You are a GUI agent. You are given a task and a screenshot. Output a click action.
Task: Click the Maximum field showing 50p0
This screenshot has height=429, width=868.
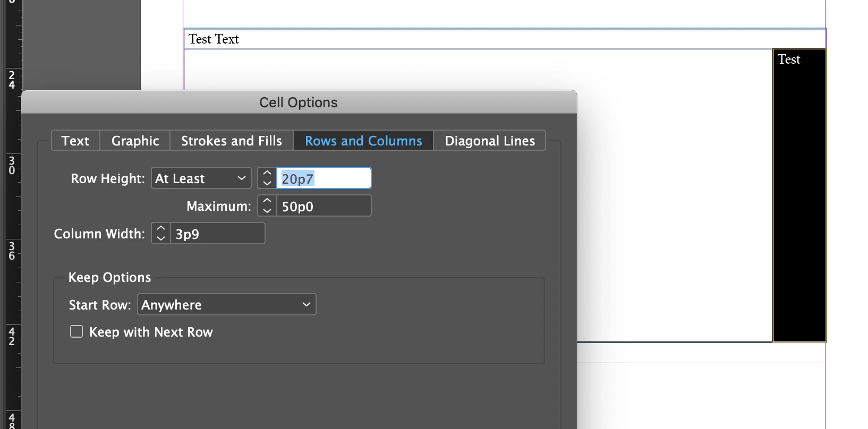click(x=324, y=206)
